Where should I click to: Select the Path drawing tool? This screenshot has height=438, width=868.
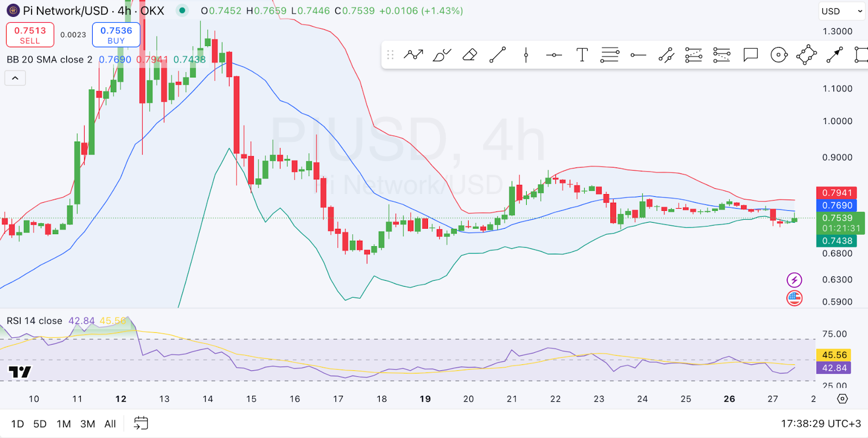click(413, 55)
